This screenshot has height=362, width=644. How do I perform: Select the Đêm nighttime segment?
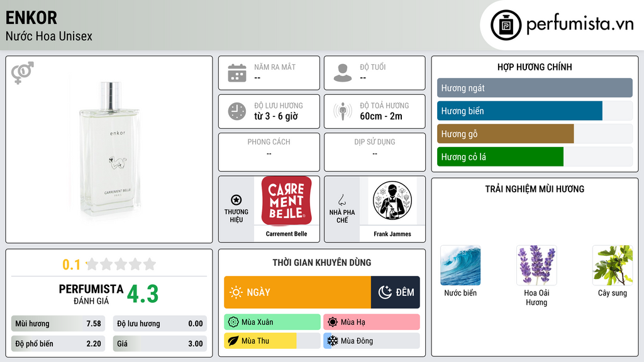click(x=396, y=292)
